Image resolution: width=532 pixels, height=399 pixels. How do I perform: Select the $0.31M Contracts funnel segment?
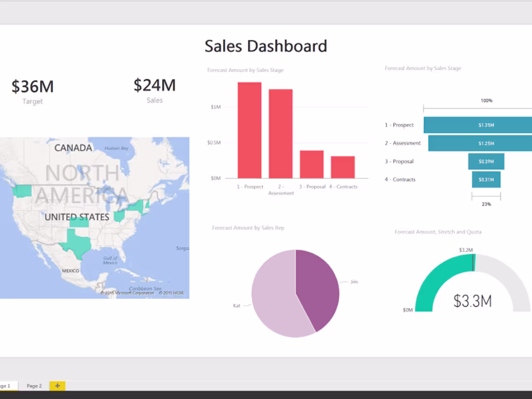click(486, 179)
